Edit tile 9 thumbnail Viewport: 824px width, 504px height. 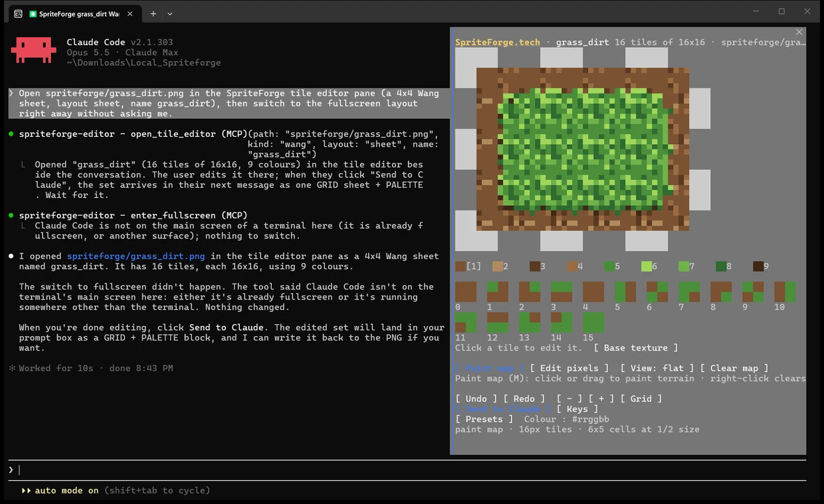click(x=753, y=292)
